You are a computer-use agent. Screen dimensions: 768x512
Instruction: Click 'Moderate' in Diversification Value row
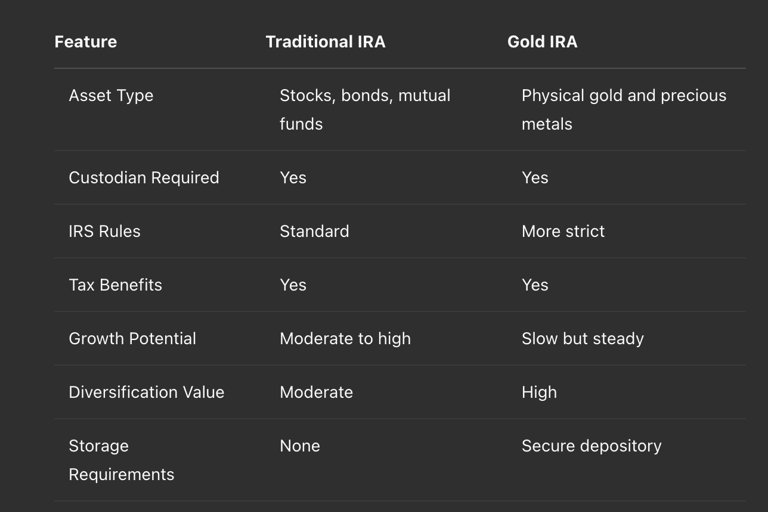click(316, 392)
